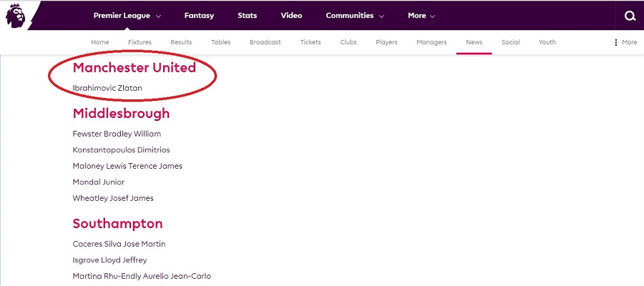Image resolution: width=644 pixels, height=286 pixels.
Task: Select the Clubs tab
Action: 348,42
